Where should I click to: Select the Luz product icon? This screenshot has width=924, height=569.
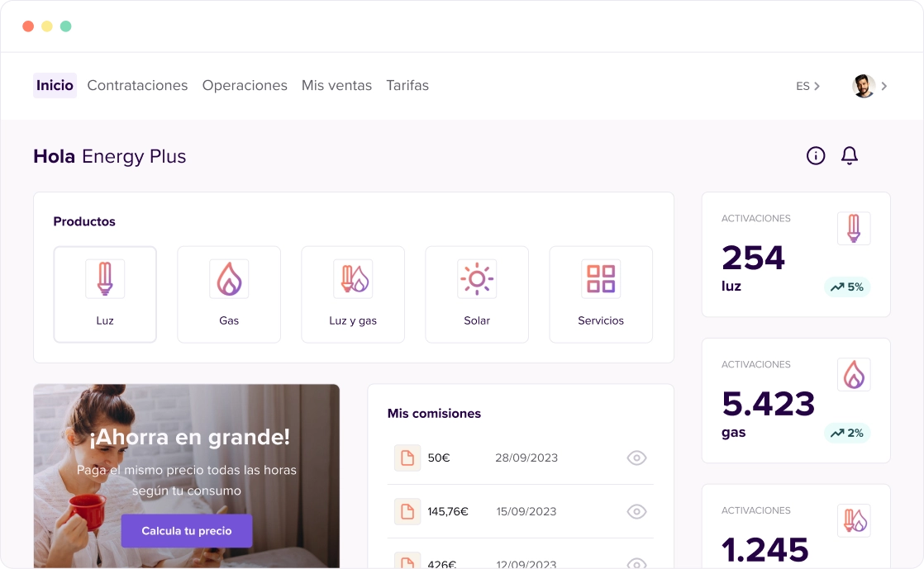[x=105, y=278]
